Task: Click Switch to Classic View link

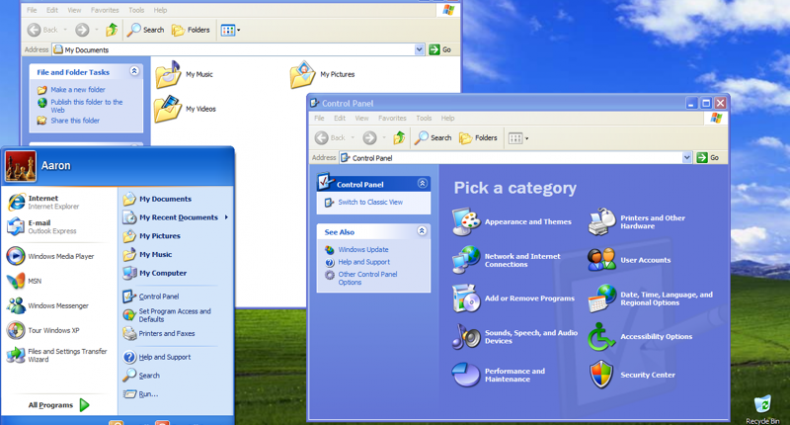Action: (369, 202)
